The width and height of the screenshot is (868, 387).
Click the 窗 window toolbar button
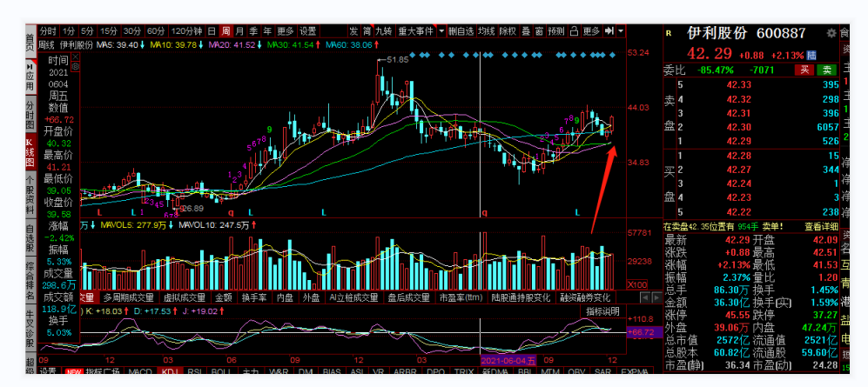[x=539, y=31]
